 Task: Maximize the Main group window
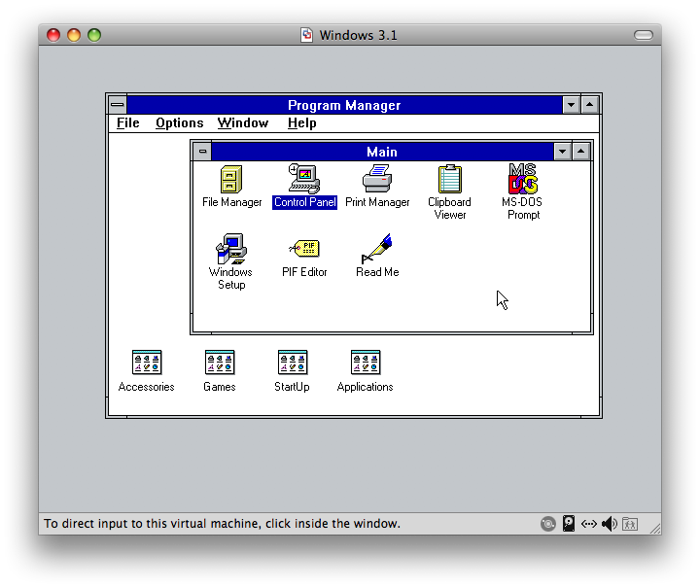(x=580, y=152)
